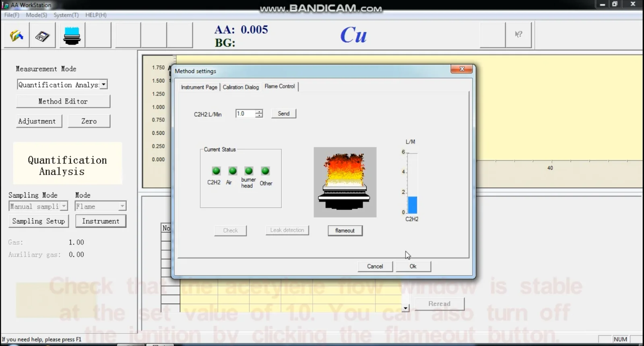Click the Other green status indicator
Image resolution: width=644 pixels, height=346 pixels.
tap(265, 171)
